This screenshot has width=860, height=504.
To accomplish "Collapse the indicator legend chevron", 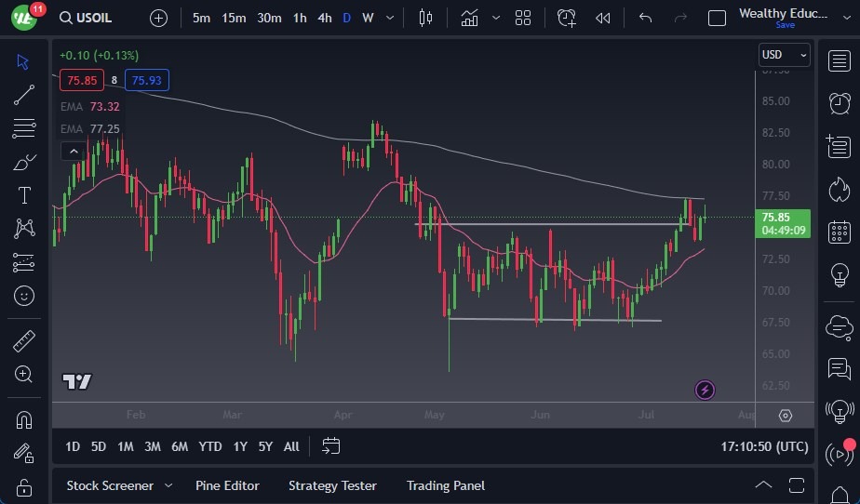I will tap(71, 151).
